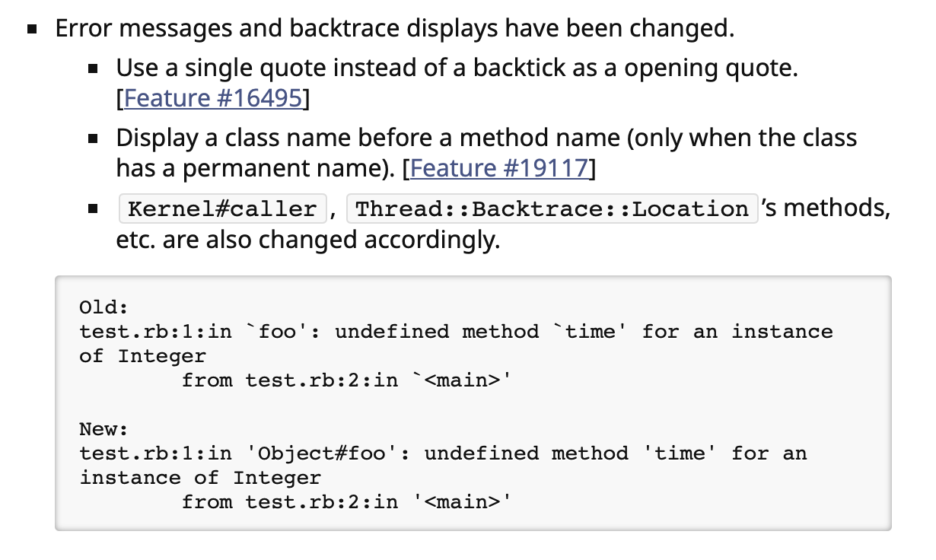Click the old "from test.rb:2:in `<main>'" line
This screenshot has width=936, height=560.
(344, 380)
